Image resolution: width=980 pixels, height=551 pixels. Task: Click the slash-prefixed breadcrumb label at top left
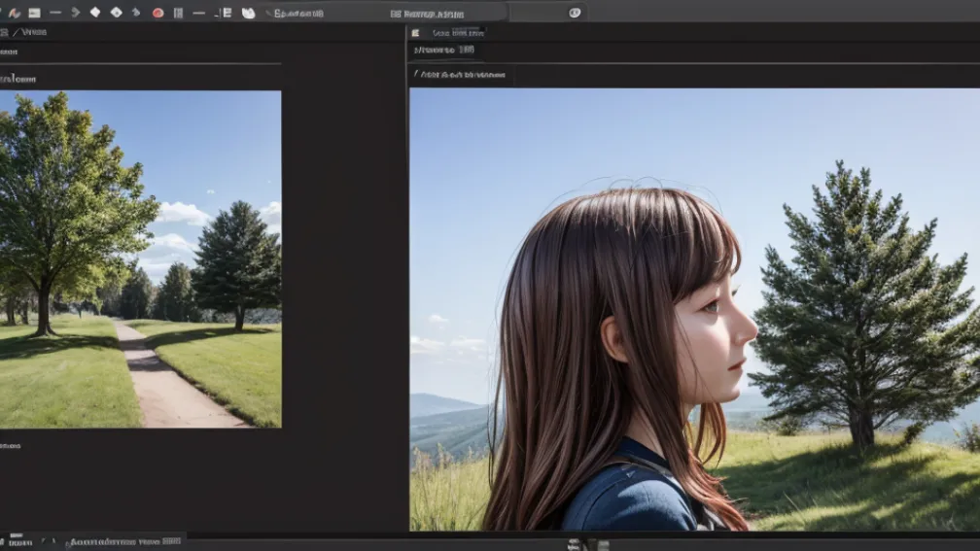pyautogui.click(x=29, y=32)
